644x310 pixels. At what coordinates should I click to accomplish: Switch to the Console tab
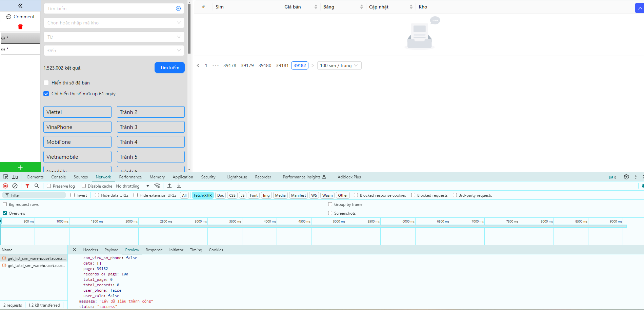tap(59, 177)
